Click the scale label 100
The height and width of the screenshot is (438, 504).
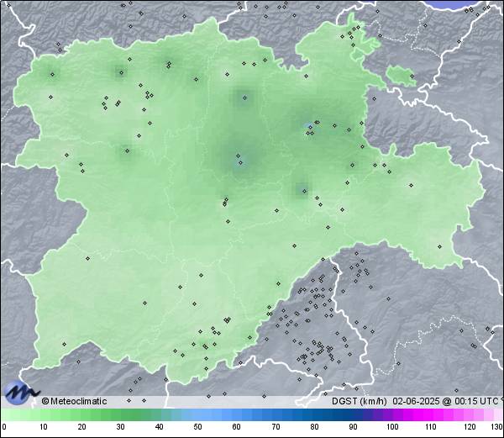[392, 427]
